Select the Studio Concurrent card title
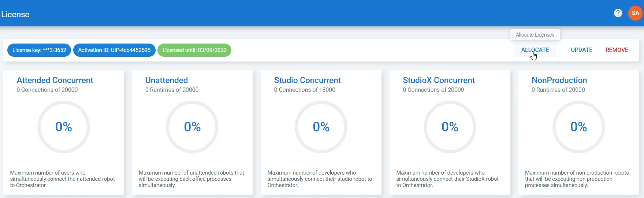The height and width of the screenshot is (198, 644). point(307,80)
